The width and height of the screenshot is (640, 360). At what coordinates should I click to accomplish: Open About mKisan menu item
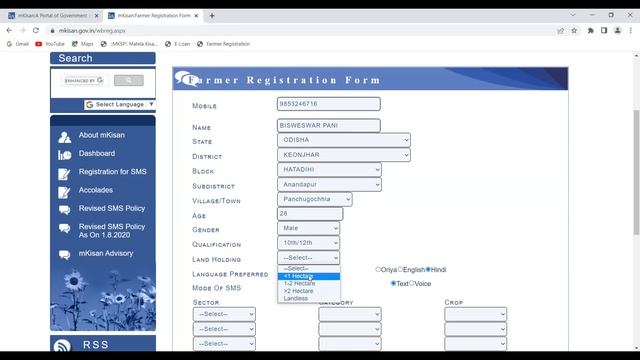click(102, 135)
